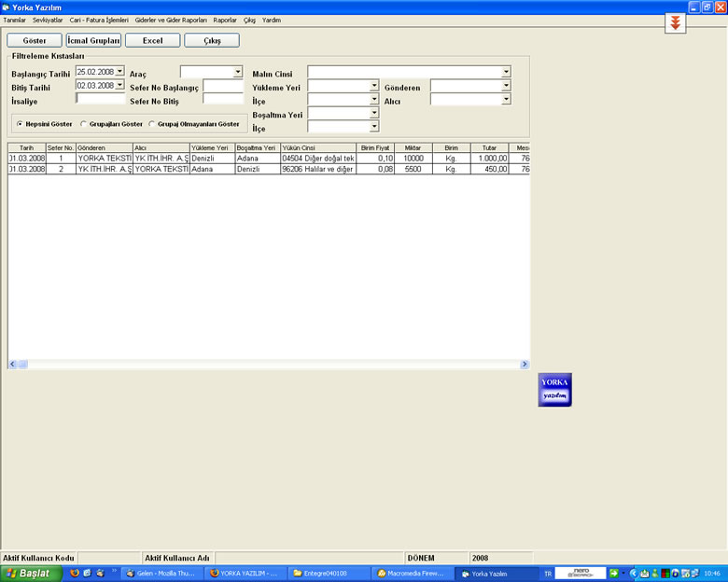Click the Sefer No Başlangıç field
728x582 pixels.
point(223,86)
